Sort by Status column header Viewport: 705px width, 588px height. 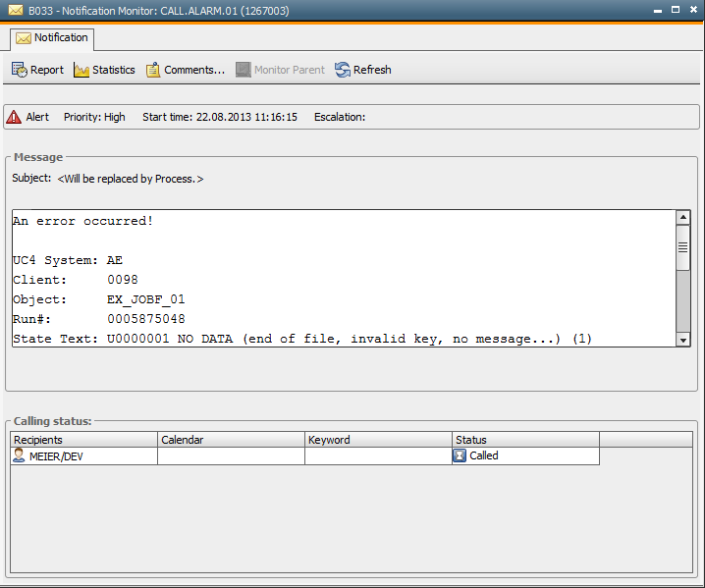[x=525, y=439]
